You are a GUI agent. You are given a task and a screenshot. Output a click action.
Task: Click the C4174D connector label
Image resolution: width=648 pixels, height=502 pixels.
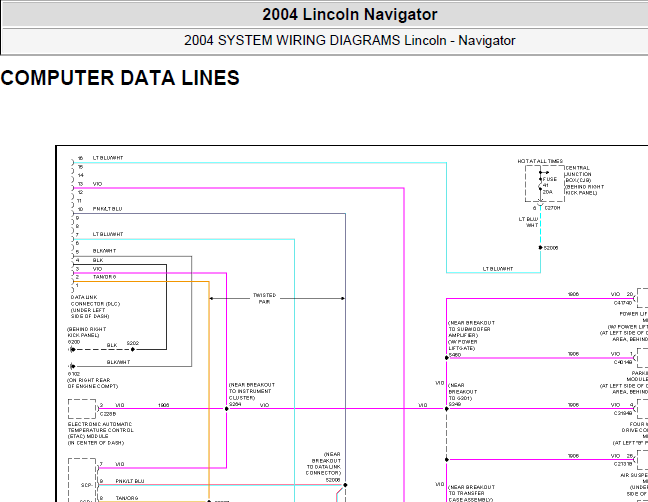tap(623, 303)
